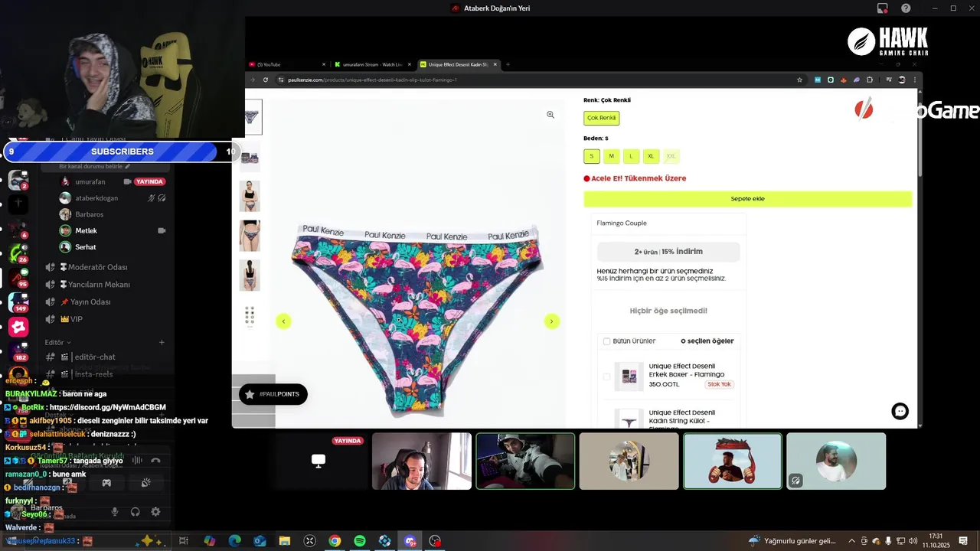Select the fourth gallery thumbnail
Screen dimensions: 980x551
pyautogui.click(x=250, y=236)
